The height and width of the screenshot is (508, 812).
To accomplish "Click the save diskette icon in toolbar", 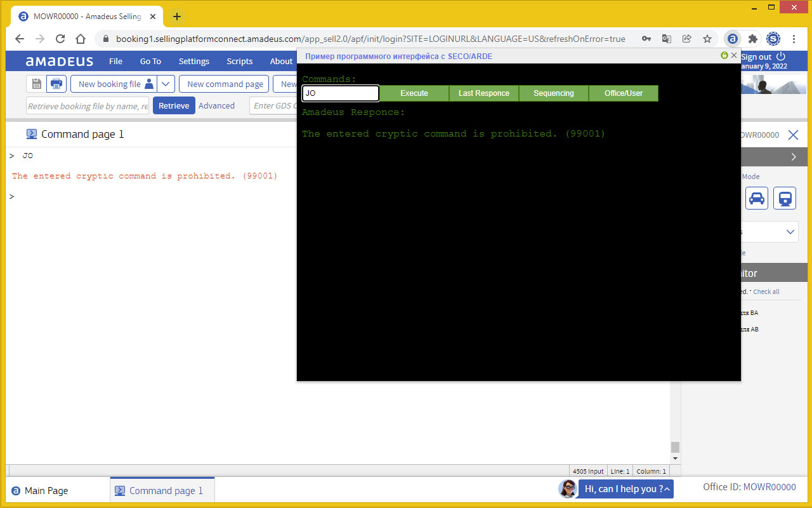I will 36,84.
